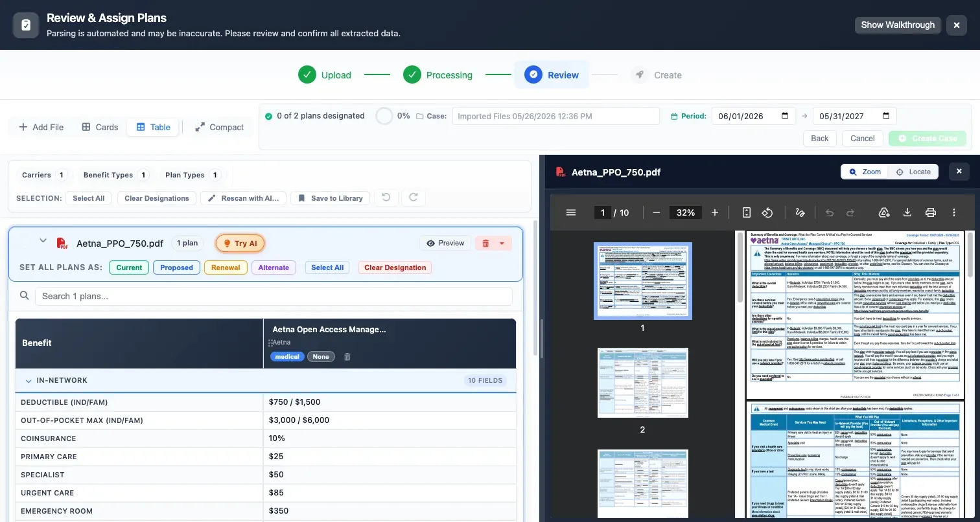Click the PDF zoom in plus icon
Viewport: 980px width, 522px height.
[x=715, y=212]
